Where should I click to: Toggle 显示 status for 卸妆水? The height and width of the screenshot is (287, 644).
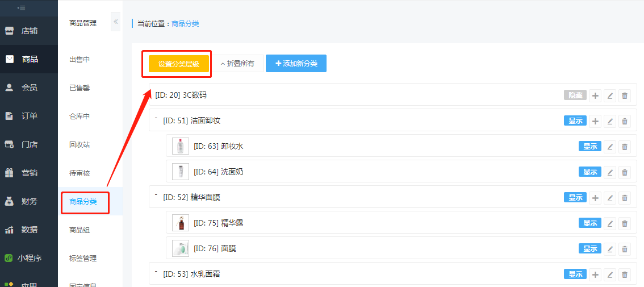coord(590,146)
